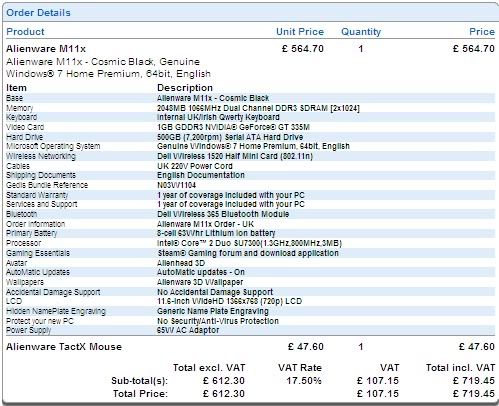Viewport: 499px width, 406px height.
Task: Click '500GB (7,200rpm) Serial ATA Hard Drive'
Action: pos(230,137)
